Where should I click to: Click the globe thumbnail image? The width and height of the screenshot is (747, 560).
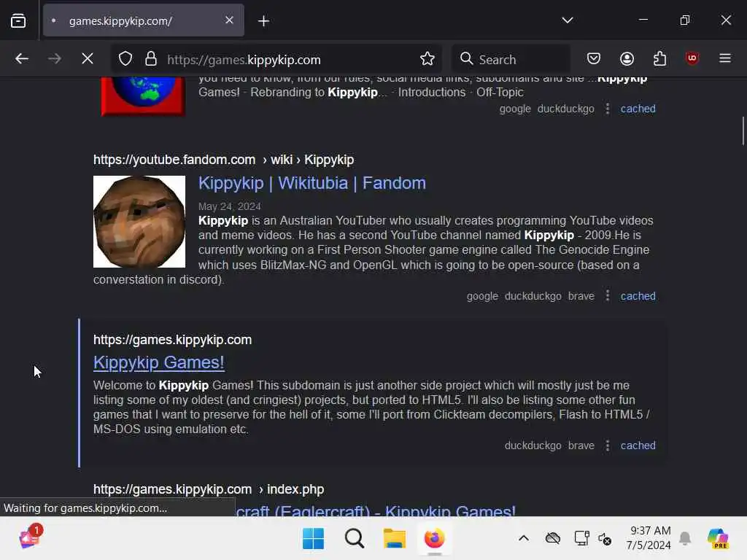143,96
